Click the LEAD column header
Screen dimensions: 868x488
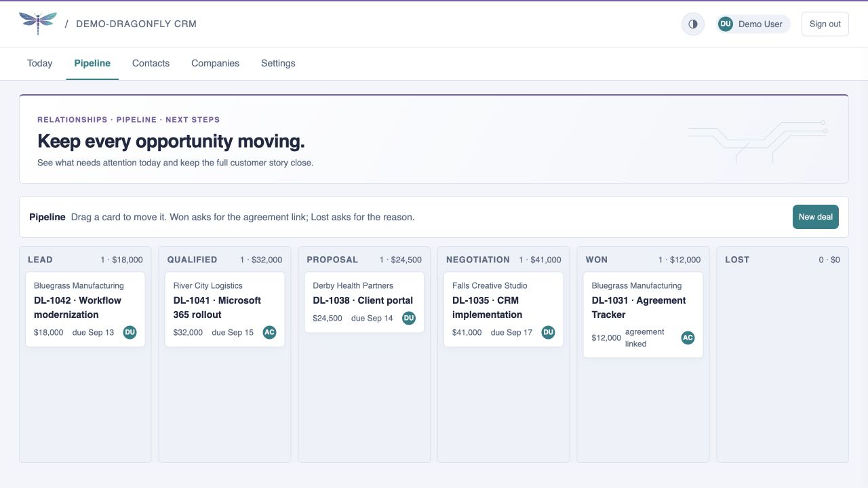coord(40,260)
